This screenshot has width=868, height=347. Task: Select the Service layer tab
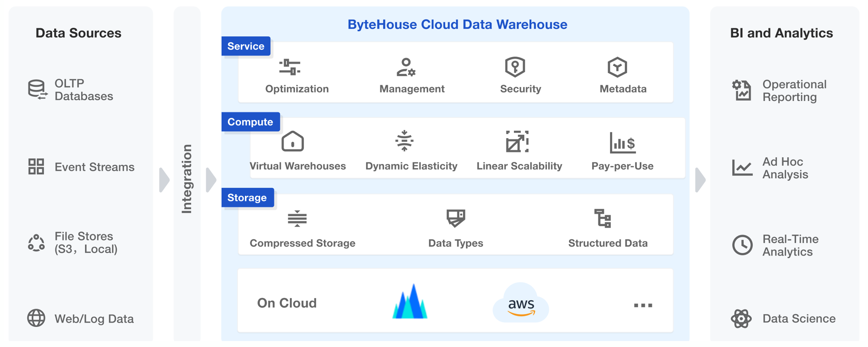(246, 46)
